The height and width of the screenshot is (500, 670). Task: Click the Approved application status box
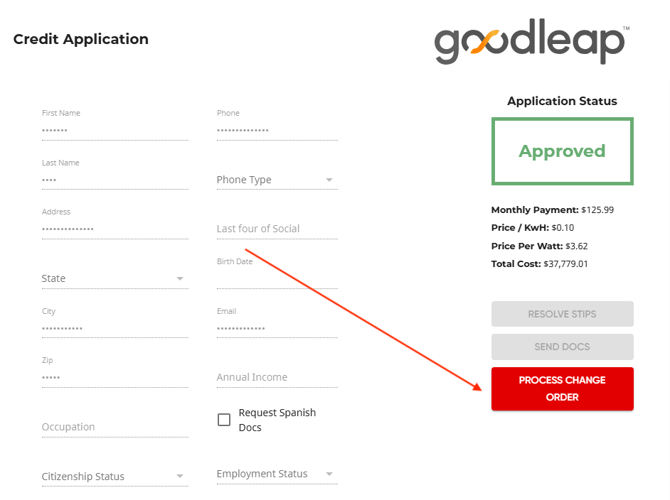pos(562,151)
